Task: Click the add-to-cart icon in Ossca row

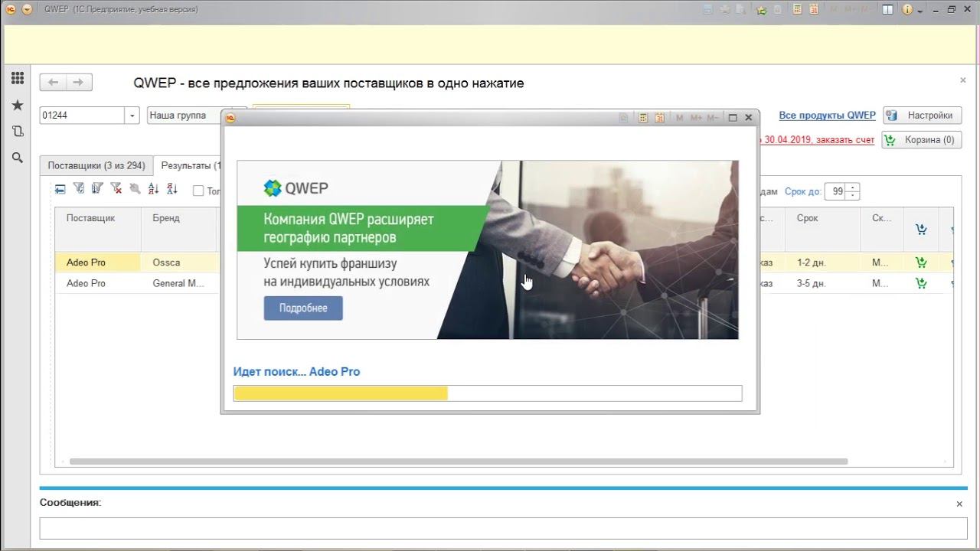Action: [x=921, y=262]
